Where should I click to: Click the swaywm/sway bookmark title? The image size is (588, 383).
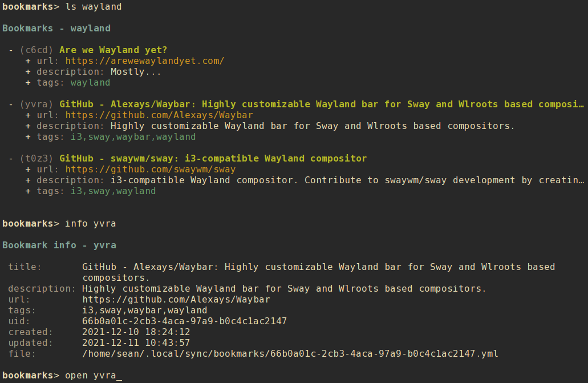click(213, 159)
